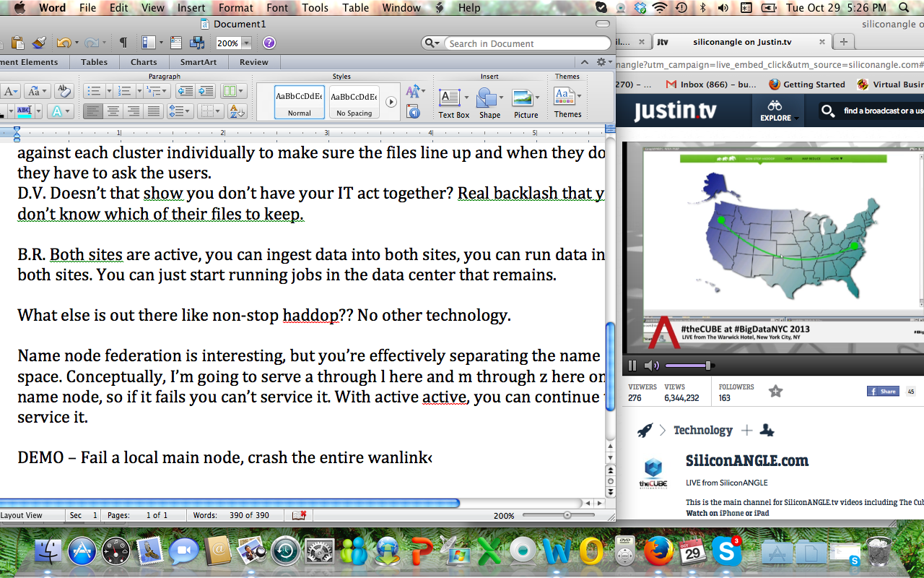Share the broadcast on Facebook
The width and height of the screenshot is (924, 578).
(x=884, y=391)
